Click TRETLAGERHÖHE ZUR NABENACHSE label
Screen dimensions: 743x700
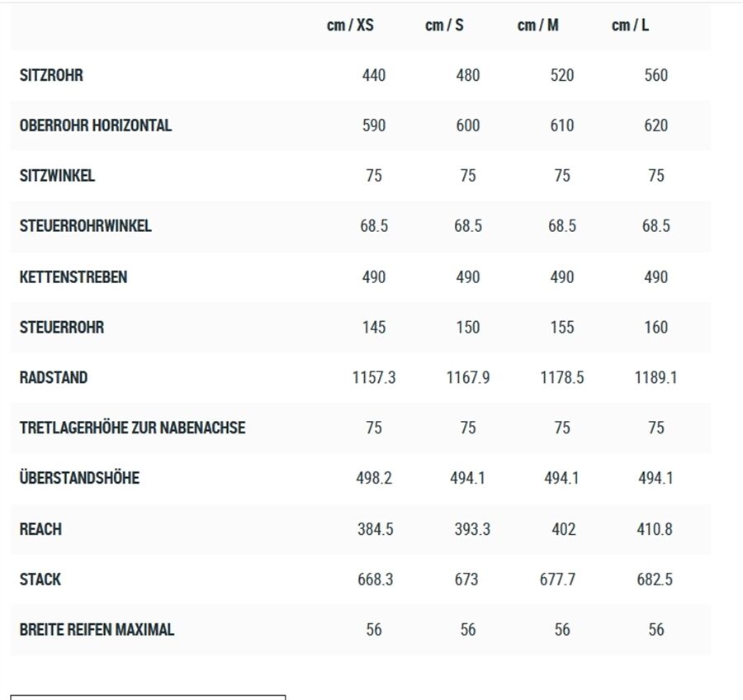[x=132, y=428]
